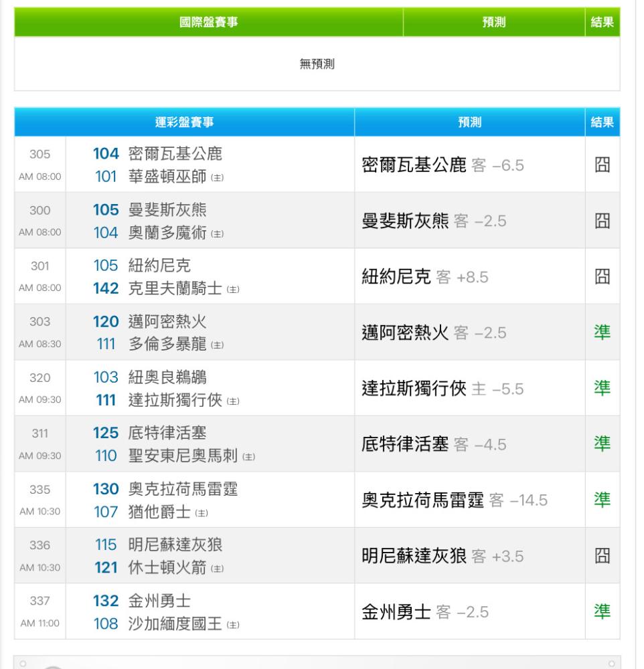Click game number 300 AM 08:00 cell
This screenshot has height=669, width=644.
click(x=40, y=221)
